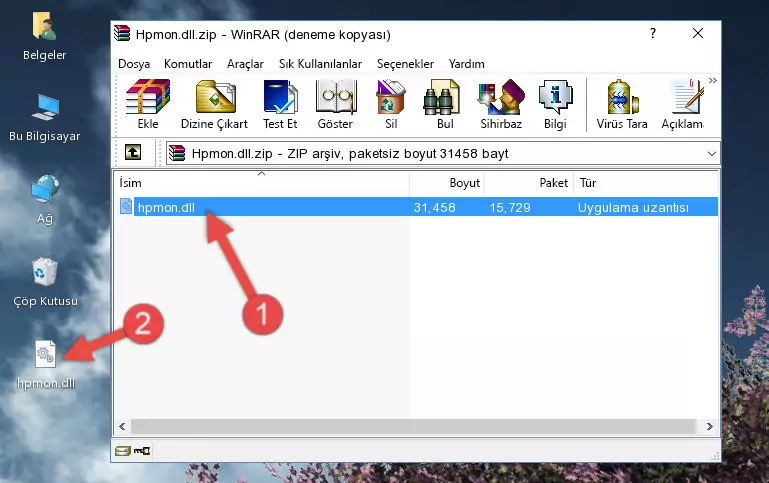The width and height of the screenshot is (769, 483).
Task: Open the Açıklama comment tool
Action: click(683, 104)
